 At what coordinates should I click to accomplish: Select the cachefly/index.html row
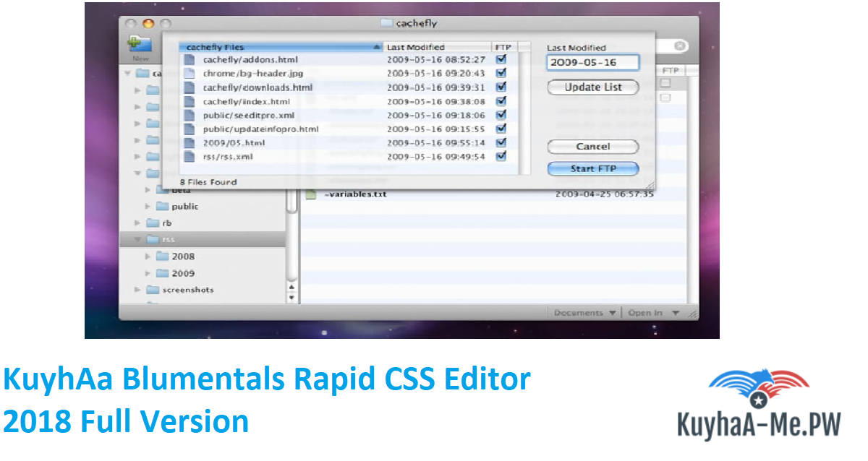tap(349, 102)
